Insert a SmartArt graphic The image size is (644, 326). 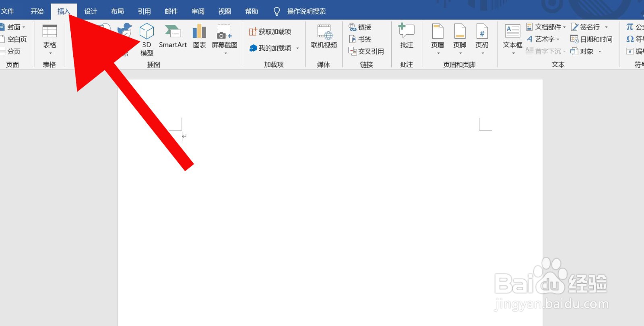pos(173,36)
